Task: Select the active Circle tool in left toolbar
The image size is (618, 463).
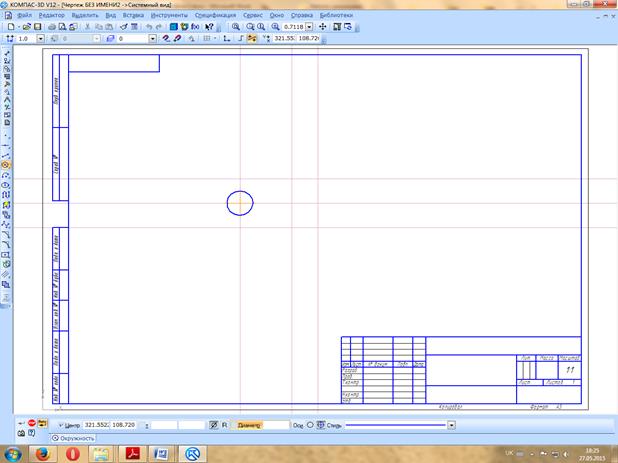Action: coord(6,164)
